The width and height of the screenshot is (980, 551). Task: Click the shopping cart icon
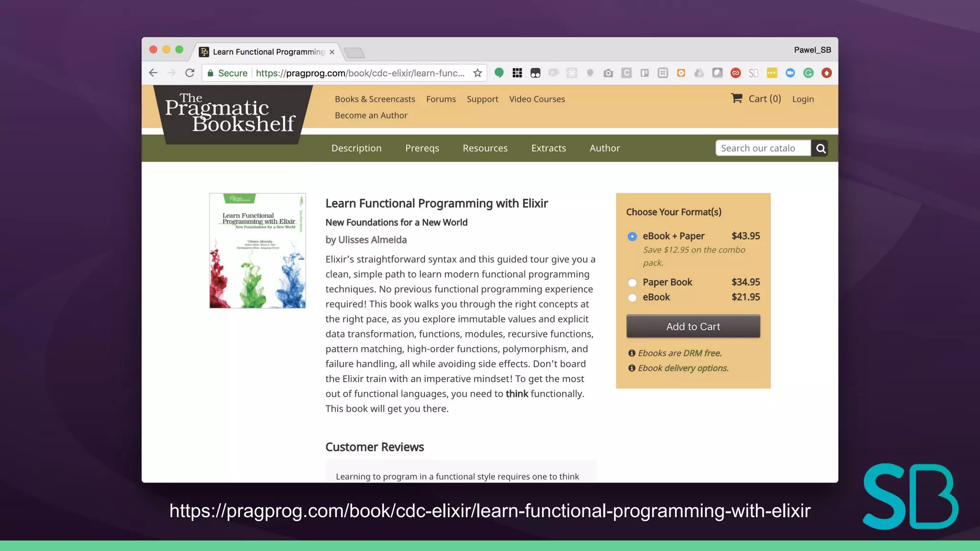(736, 98)
